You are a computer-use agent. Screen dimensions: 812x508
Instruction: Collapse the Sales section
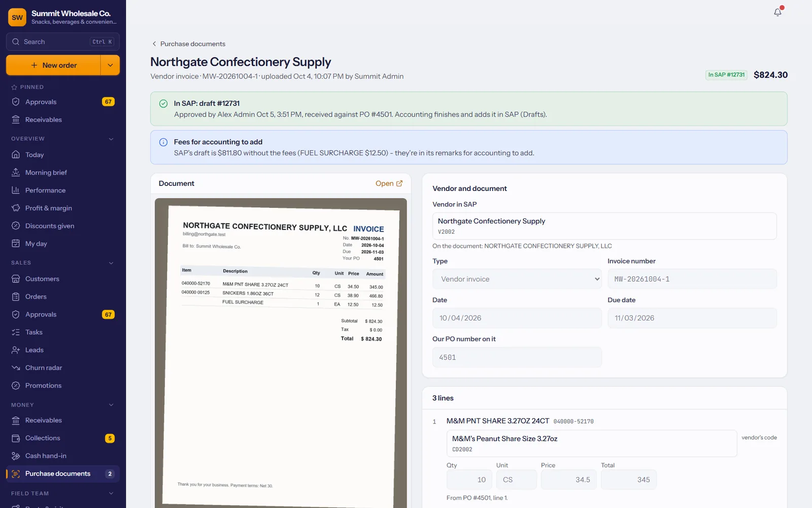click(x=63, y=263)
